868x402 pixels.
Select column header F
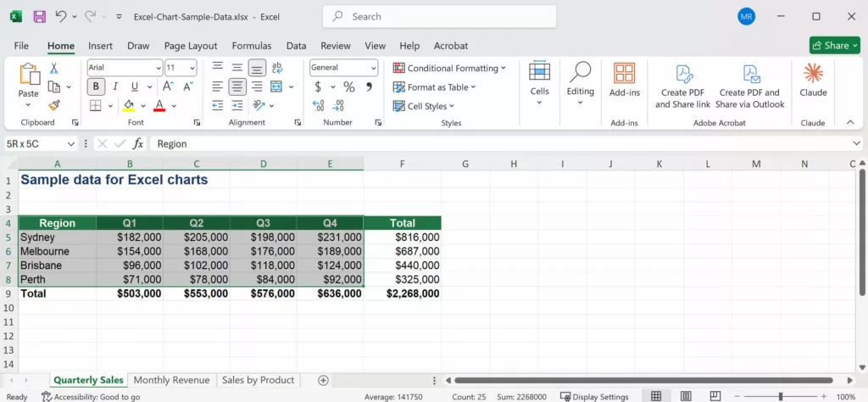click(403, 164)
